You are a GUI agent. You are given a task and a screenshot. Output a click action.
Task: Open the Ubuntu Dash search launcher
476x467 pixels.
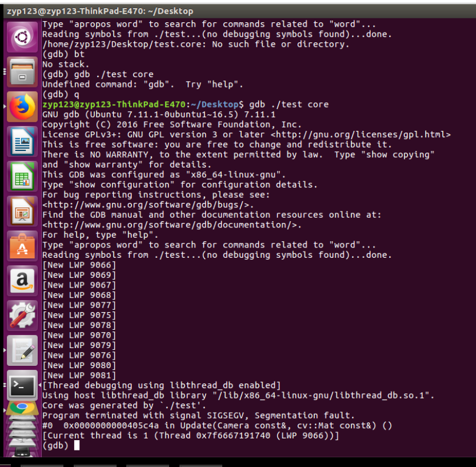(x=22, y=37)
